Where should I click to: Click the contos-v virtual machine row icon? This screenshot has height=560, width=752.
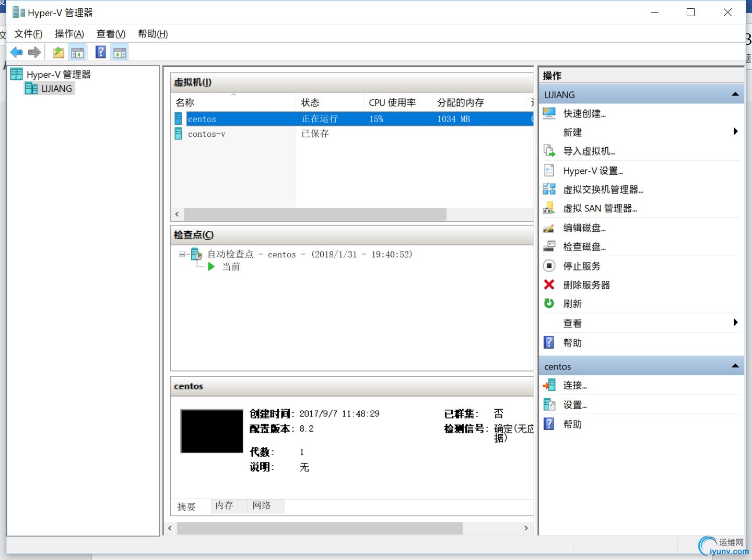(179, 134)
